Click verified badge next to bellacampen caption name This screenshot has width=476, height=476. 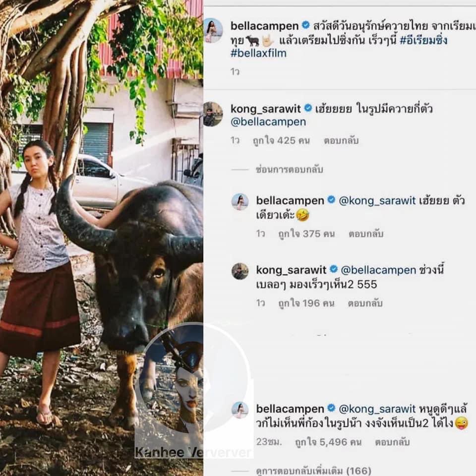(x=306, y=25)
